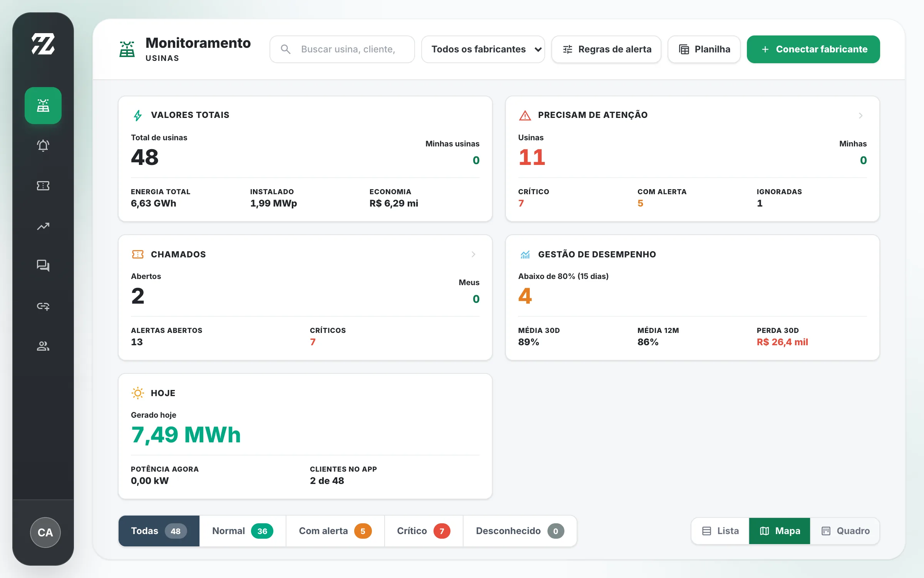
Task: Focus the Buscar usina search field
Action: coord(342,49)
